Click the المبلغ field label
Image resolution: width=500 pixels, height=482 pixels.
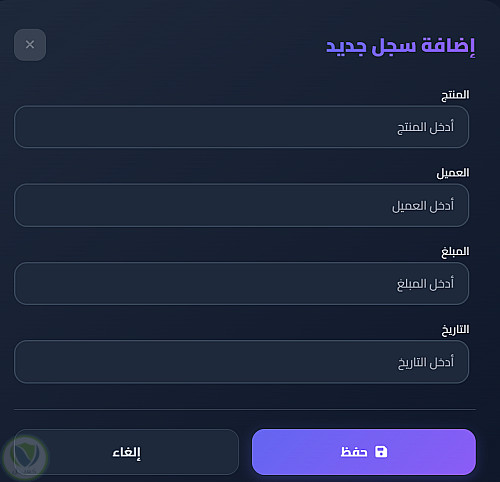coord(455,251)
